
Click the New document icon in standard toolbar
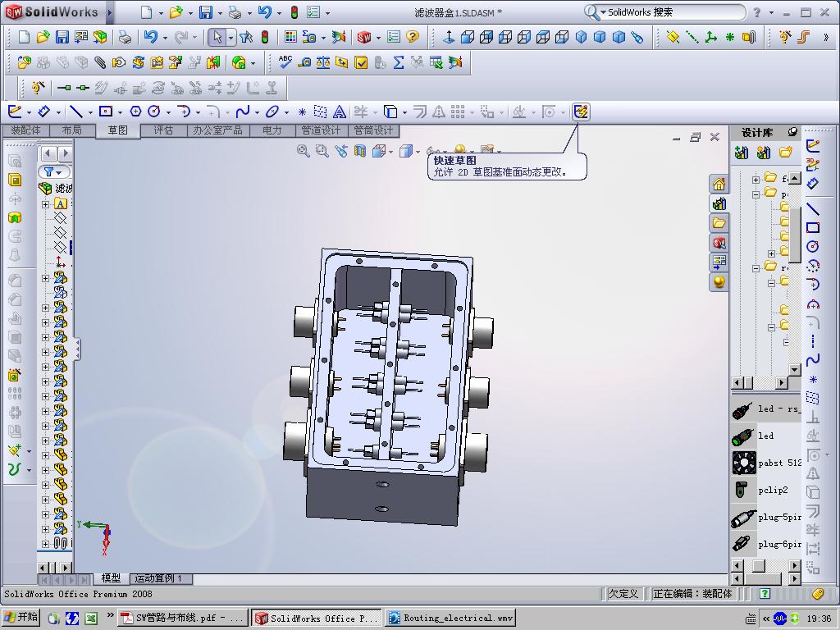(24, 37)
